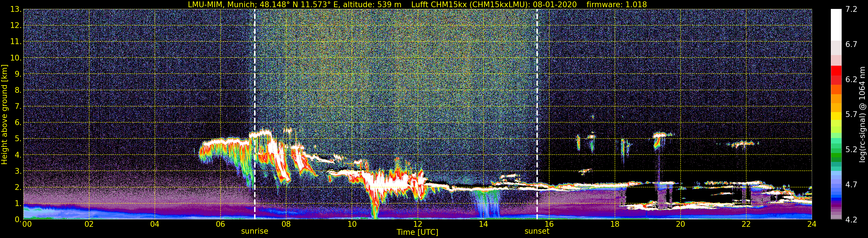Click the plot title 'LMU-MIM, Munich' text
This screenshot has width=868, height=238.
[x=221, y=4]
